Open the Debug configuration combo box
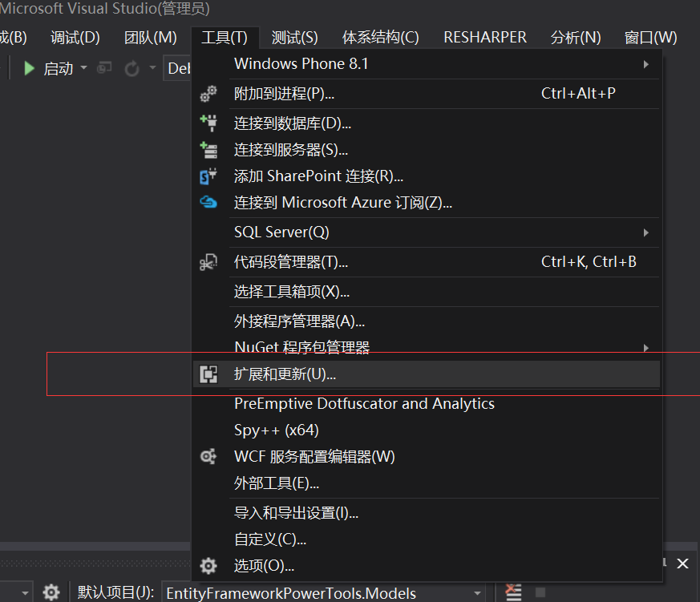Image resolution: width=700 pixels, height=602 pixels. point(178,68)
